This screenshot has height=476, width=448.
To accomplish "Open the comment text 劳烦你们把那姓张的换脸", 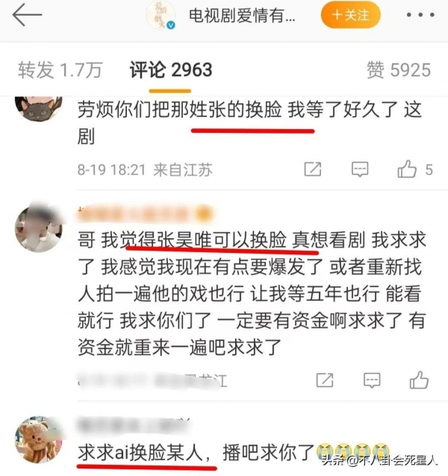I will [179, 109].
